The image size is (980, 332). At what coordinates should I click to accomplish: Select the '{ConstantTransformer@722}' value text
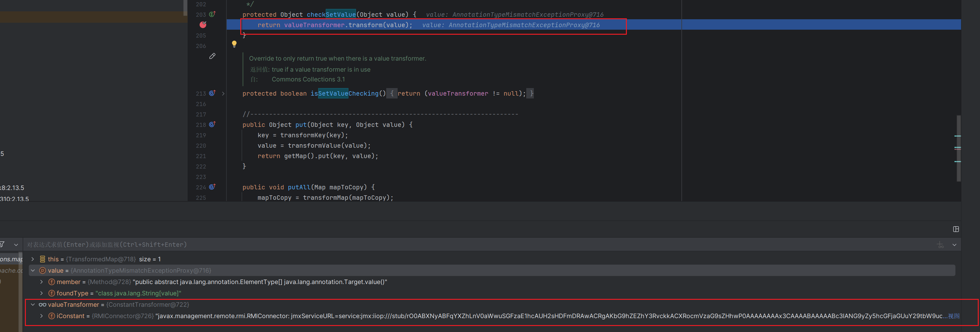148,305
